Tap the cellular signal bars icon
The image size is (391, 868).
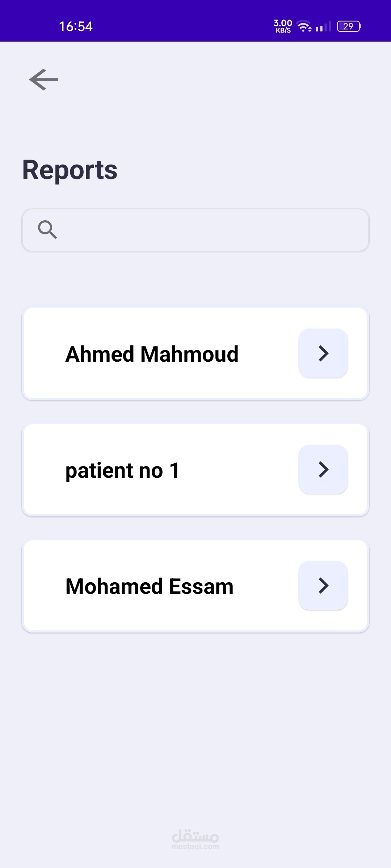pos(323,26)
